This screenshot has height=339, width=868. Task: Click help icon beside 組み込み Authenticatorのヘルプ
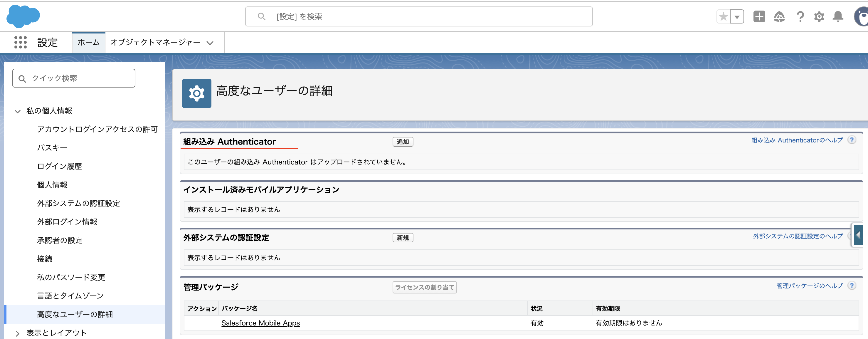click(852, 140)
